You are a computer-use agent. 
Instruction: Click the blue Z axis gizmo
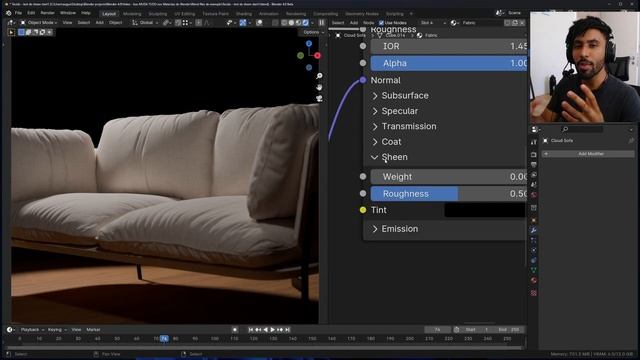[309, 44]
